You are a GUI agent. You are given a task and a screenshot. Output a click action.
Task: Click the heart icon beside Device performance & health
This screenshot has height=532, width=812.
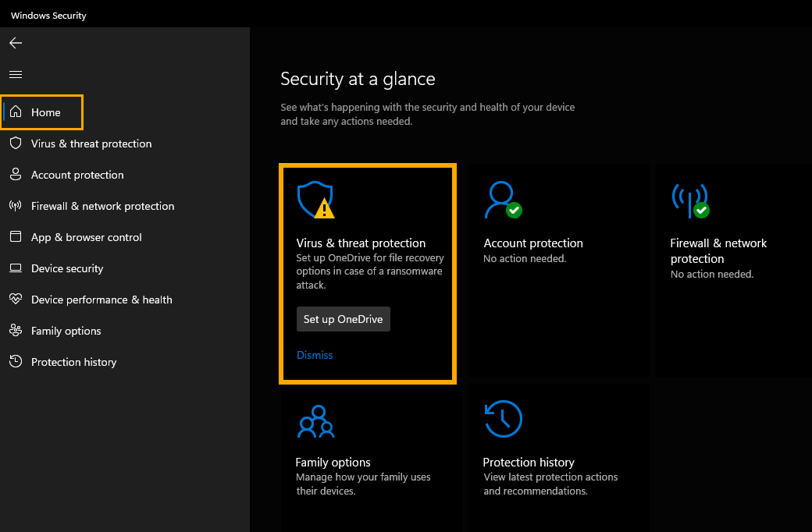point(16,299)
